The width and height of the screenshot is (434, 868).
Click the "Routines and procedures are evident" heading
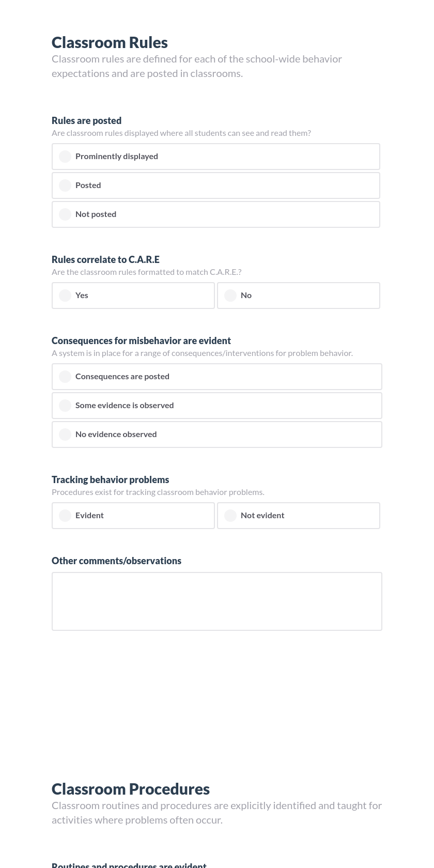129,864
